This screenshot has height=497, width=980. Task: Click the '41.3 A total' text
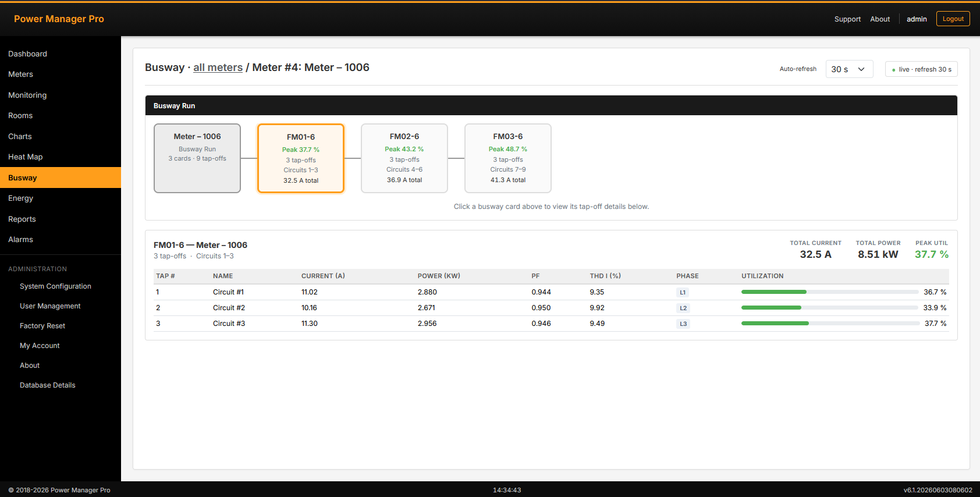click(508, 180)
